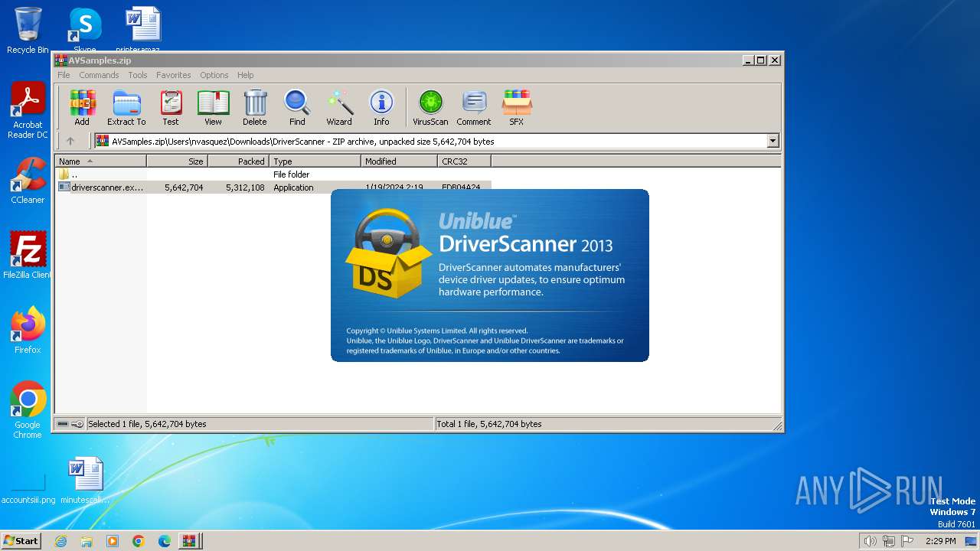This screenshot has width=980, height=551.
Task: Click the Edge icon in the taskbar
Action: pyautogui.click(x=164, y=541)
